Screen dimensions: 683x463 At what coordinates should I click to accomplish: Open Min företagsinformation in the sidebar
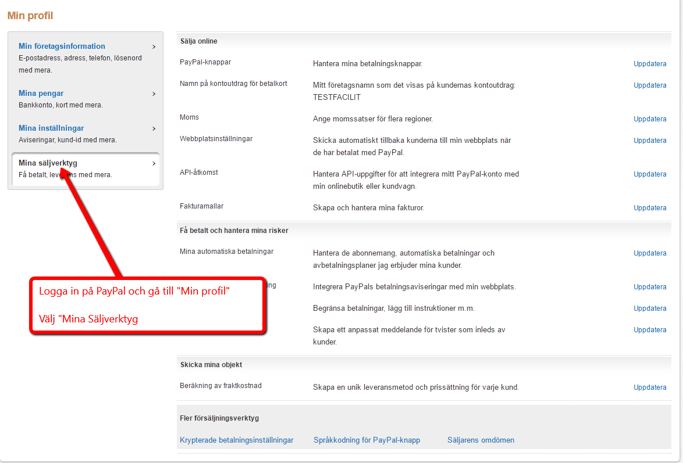[x=62, y=46]
